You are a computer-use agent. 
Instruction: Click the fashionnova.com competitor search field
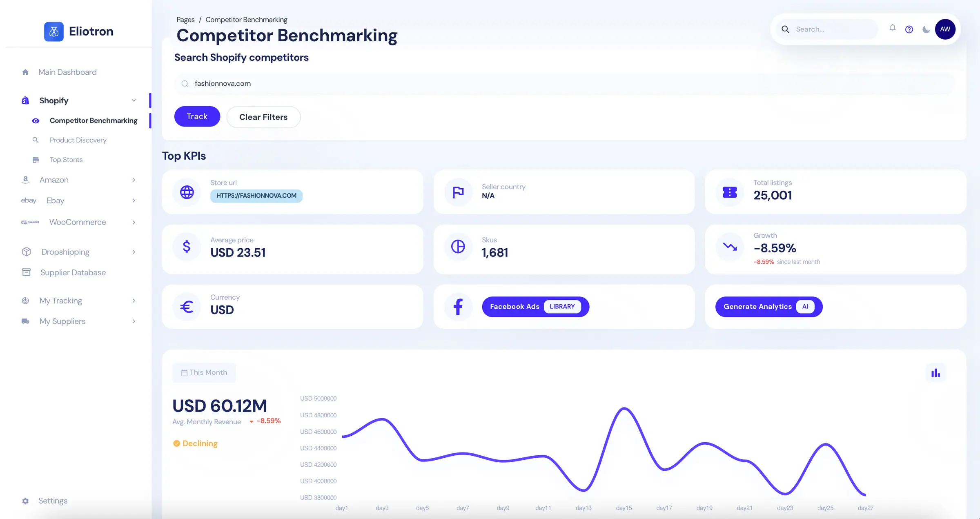565,84
